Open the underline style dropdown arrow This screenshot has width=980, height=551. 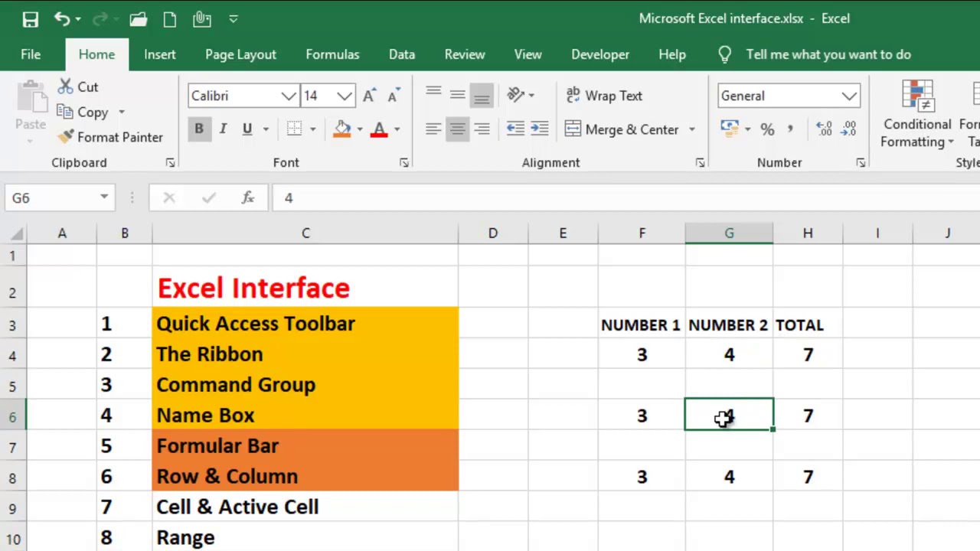[x=266, y=129]
